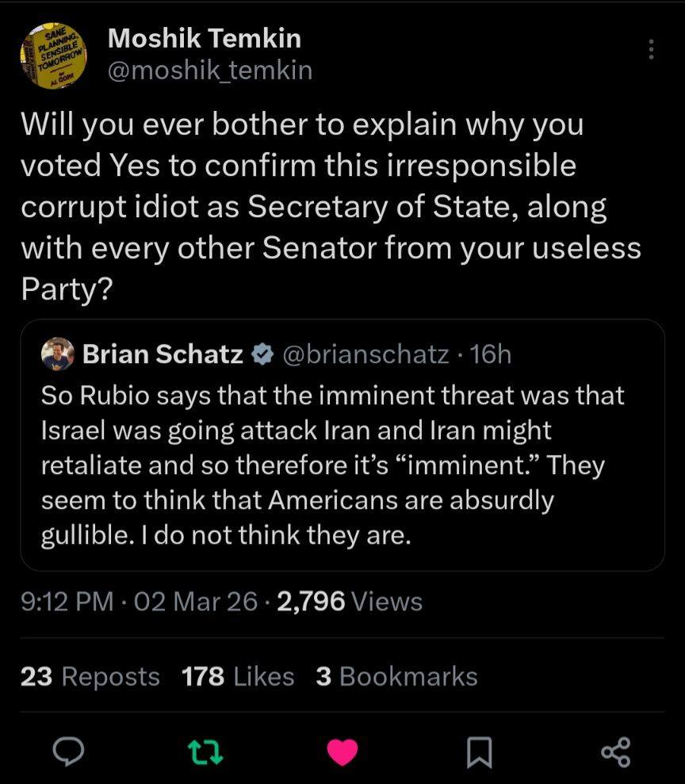Unlike the post via pink heart
This screenshot has width=685, height=784.
click(x=342, y=751)
